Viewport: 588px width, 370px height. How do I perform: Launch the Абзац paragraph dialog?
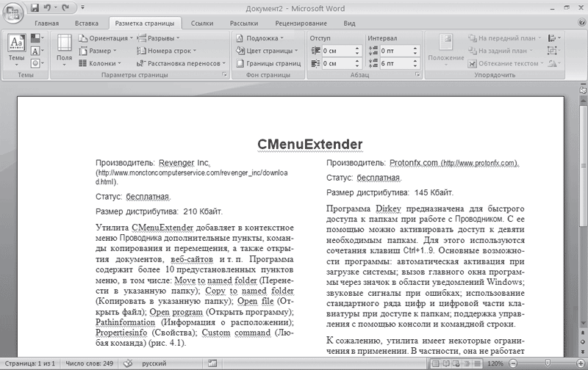tap(417, 75)
